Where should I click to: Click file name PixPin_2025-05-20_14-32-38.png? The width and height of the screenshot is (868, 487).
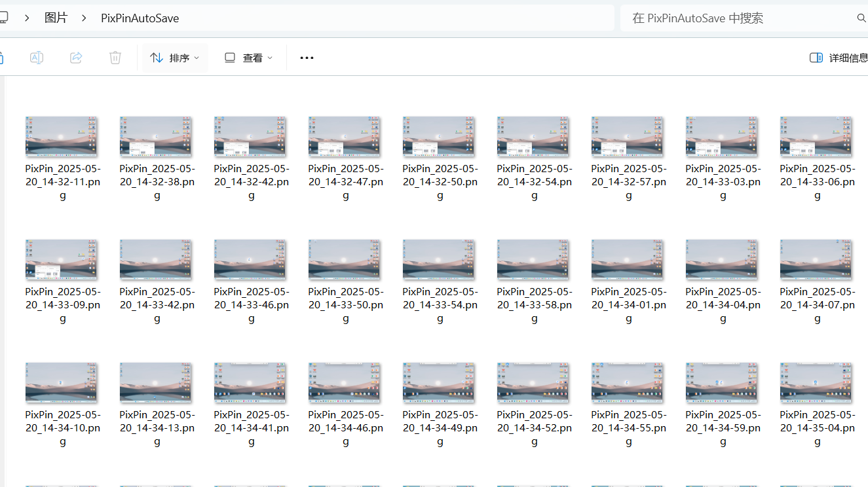click(x=157, y=182)
